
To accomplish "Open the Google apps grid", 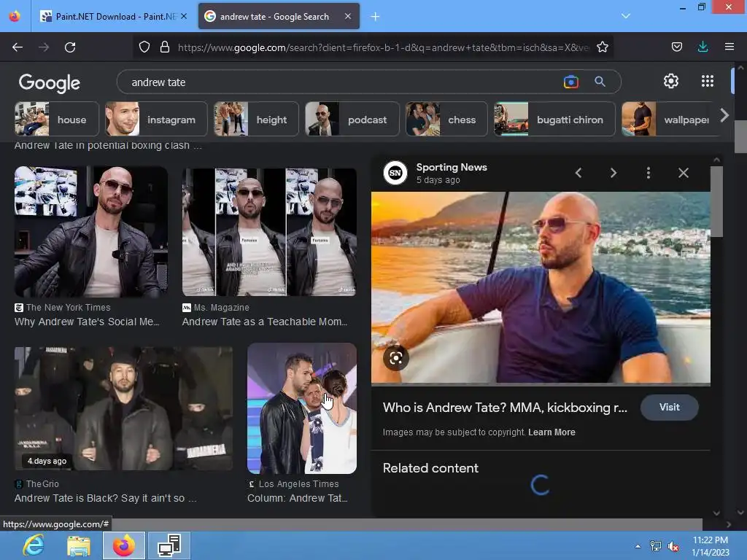I will (708, 81).
